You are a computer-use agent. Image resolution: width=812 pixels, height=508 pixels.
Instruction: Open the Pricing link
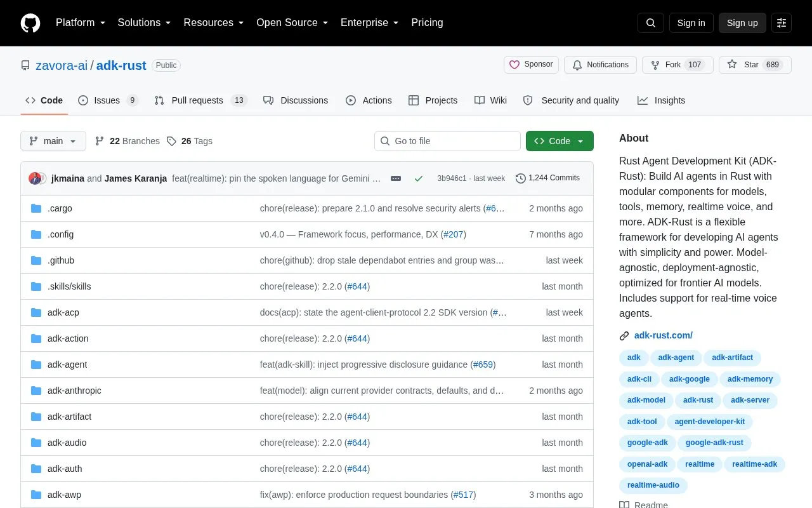pyautogui.click(x=428, y=23)
